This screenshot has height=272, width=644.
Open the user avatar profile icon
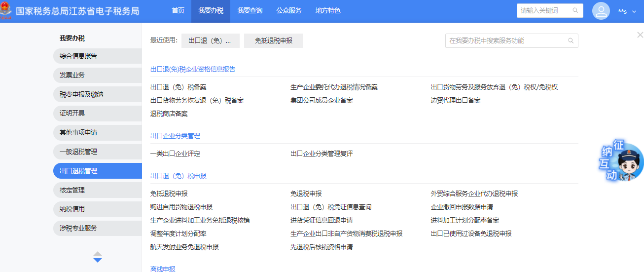click(x=601, y=11)
